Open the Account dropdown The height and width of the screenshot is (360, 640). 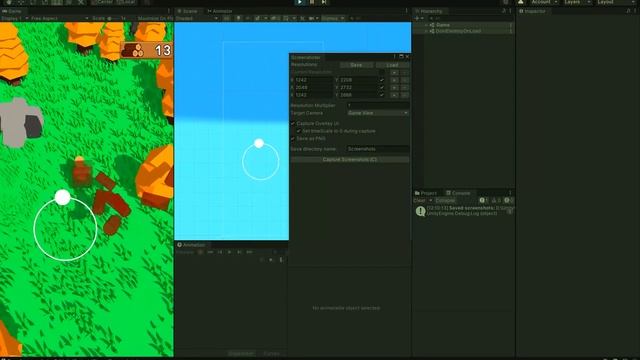coord(544,2)
